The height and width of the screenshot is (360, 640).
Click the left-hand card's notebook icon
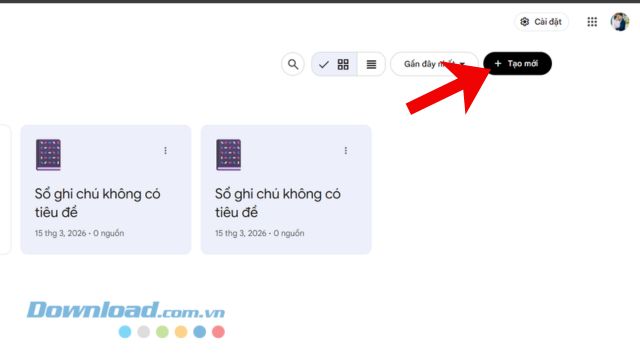[x=48, y=155]
